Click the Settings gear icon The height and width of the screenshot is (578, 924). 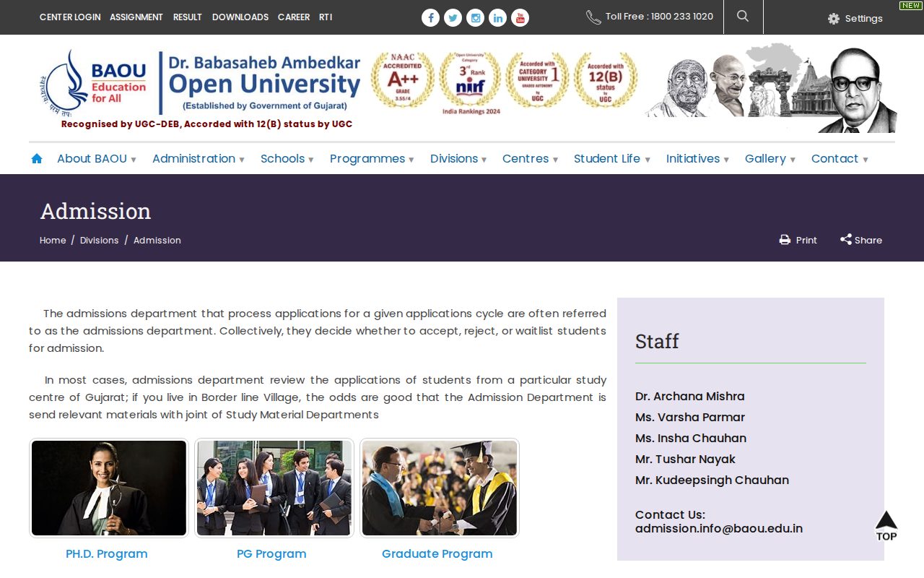[x=834, y=19]
